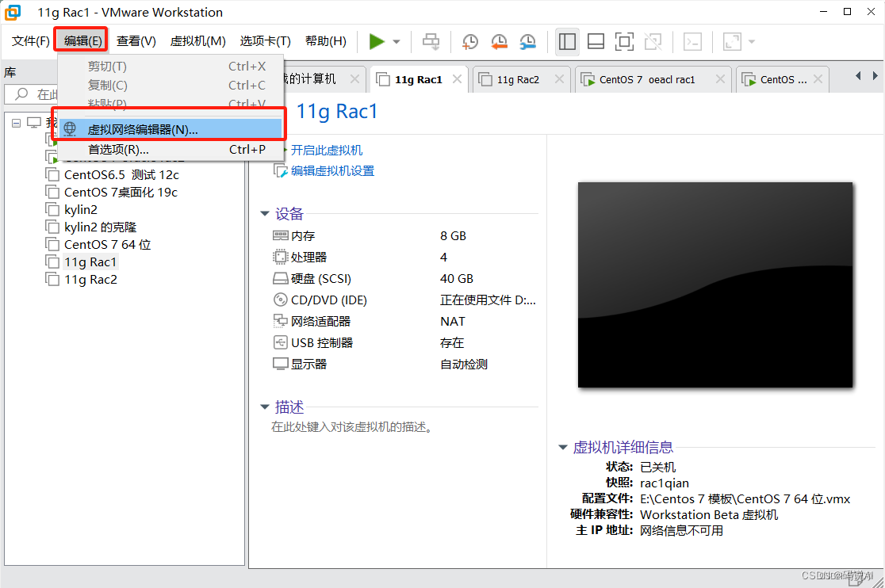This screenshot has width=885, height=588.
Task: Click the 显示器 device row
Action: (x=404, y=365)
